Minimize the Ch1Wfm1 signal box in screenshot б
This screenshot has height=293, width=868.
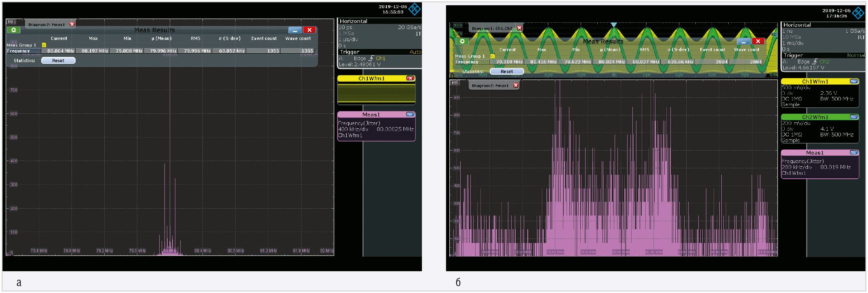pyautogui.click(x=854, y=82)
